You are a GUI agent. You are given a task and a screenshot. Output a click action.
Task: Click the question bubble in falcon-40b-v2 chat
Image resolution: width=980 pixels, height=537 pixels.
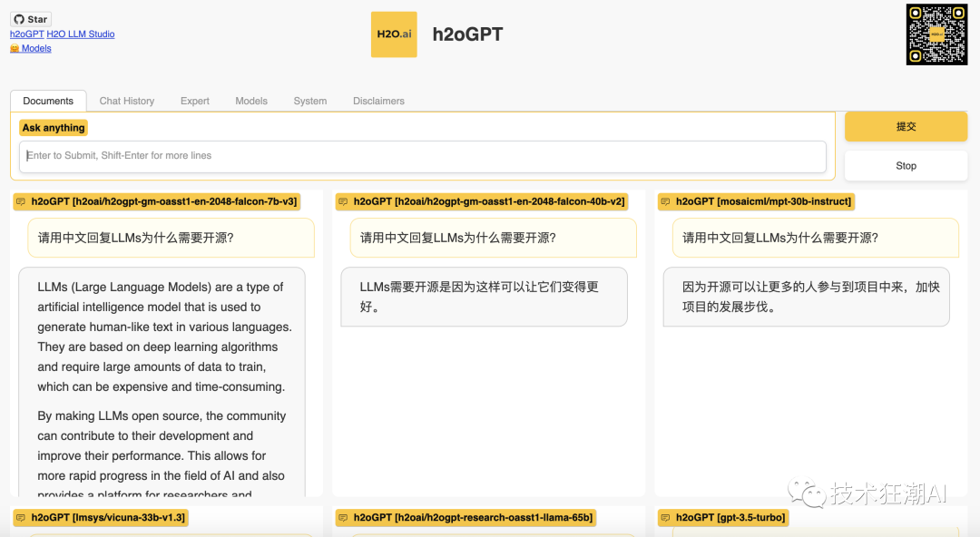click(494, 238)
